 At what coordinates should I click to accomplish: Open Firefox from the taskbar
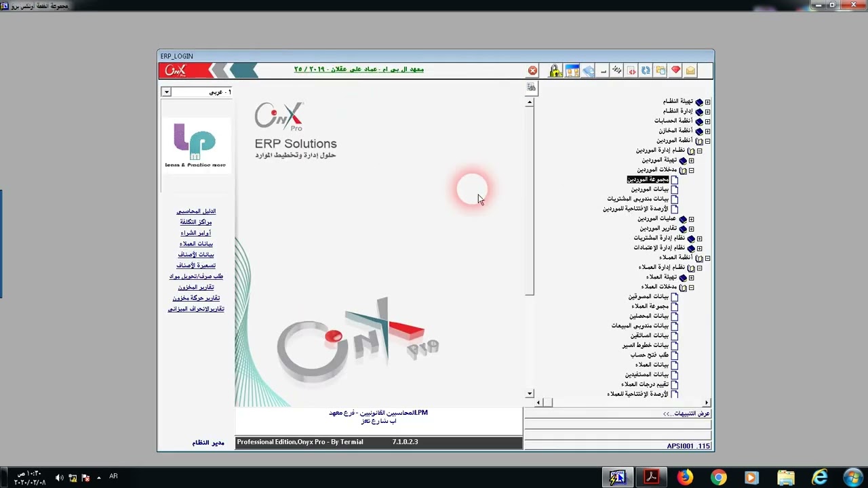click(685, 478)
